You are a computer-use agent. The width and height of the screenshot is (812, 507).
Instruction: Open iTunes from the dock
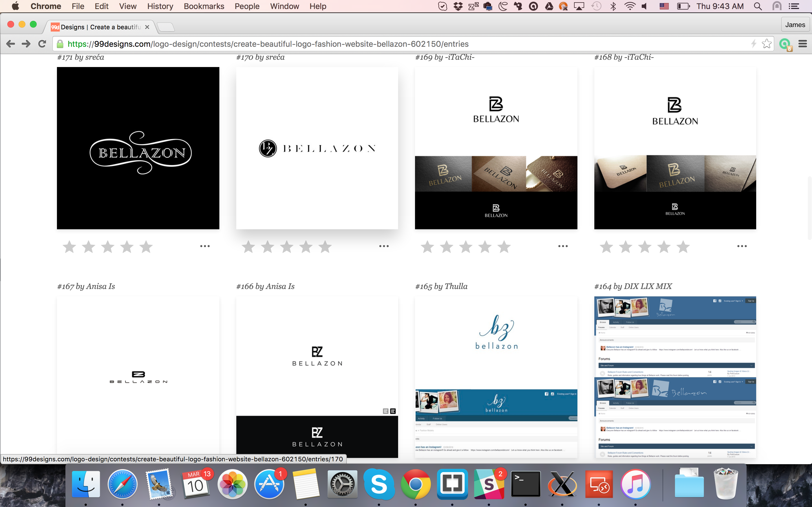(635, 484)
